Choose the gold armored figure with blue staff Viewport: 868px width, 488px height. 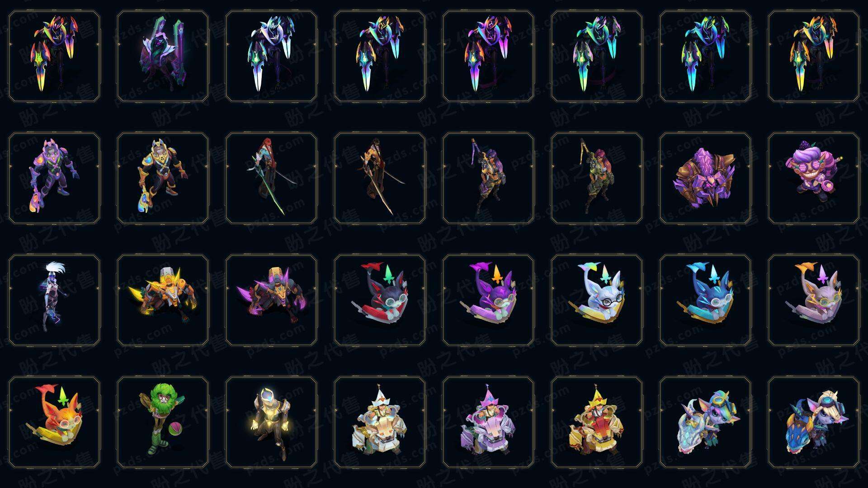point(163,178)
